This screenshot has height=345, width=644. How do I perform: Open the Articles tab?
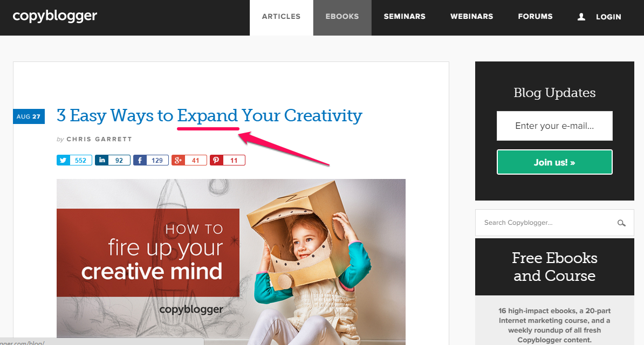coord(282,16)
